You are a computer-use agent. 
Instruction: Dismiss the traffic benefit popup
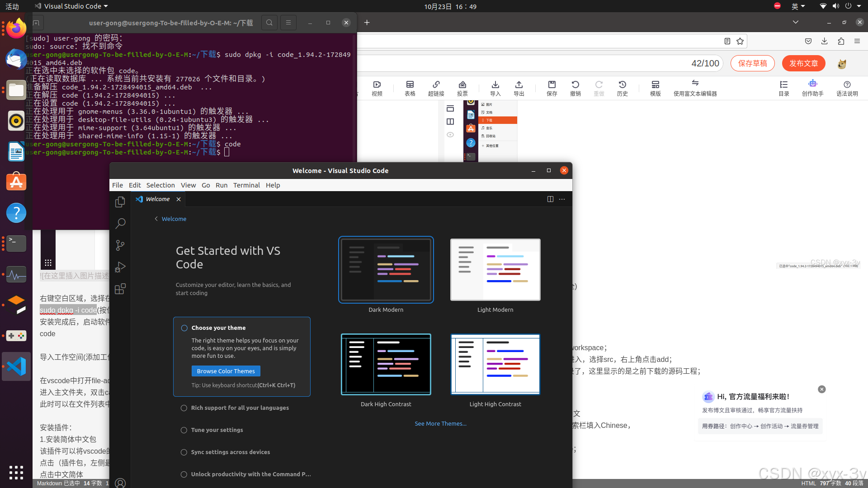(822, 389)
